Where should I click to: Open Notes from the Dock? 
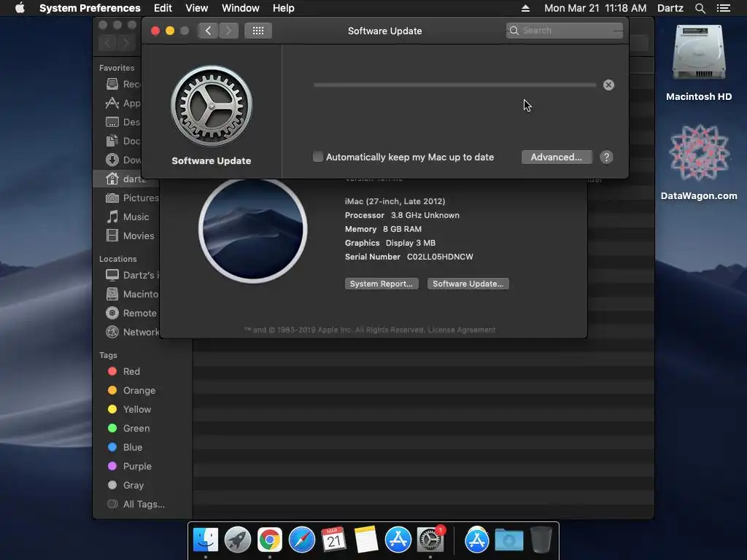tap(366, 540)
